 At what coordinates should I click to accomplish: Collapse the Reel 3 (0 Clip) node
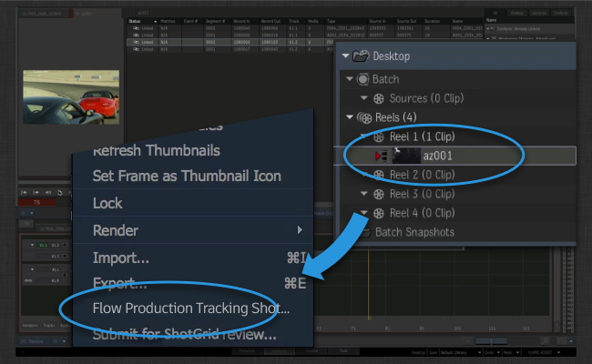click(x=364, y=194)
